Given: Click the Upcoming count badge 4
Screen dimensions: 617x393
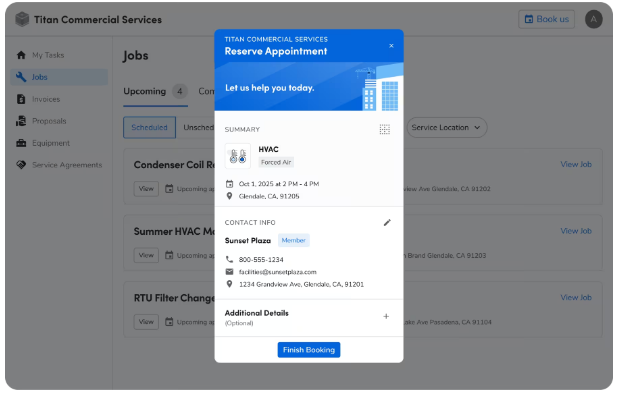Looking at the screenshot, I should 180,91.
